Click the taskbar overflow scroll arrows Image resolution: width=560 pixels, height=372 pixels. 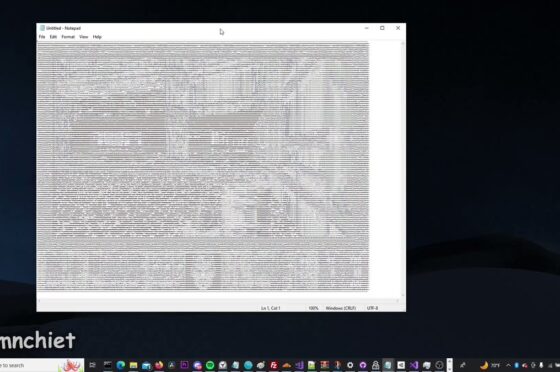pyautogui.click(x=450, y=365)
